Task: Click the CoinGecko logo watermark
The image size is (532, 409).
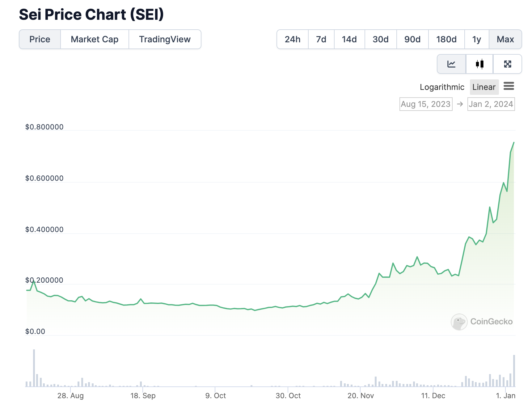Action: click(x=482, y=322)
